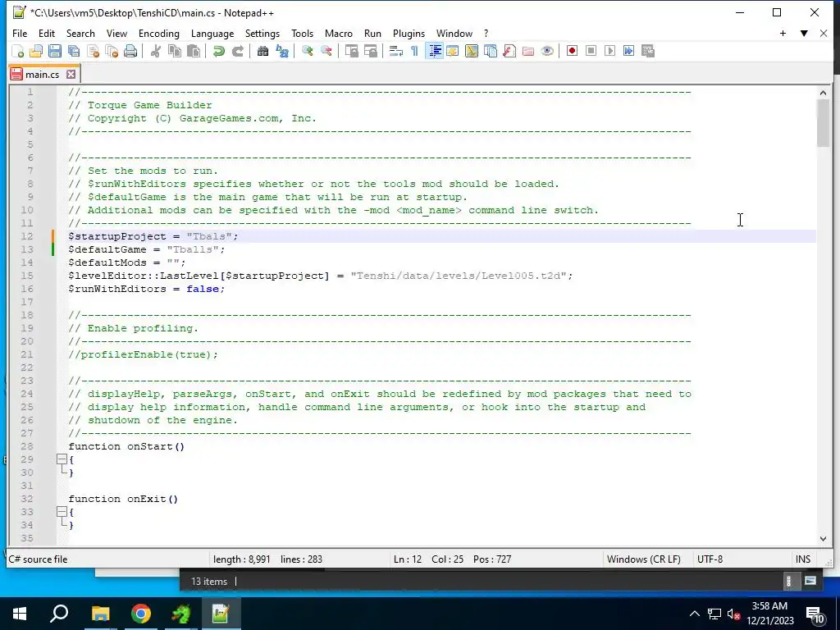Save the current recorded macro icon
This screenshot has height=630, width=840.
coord(648,51)
